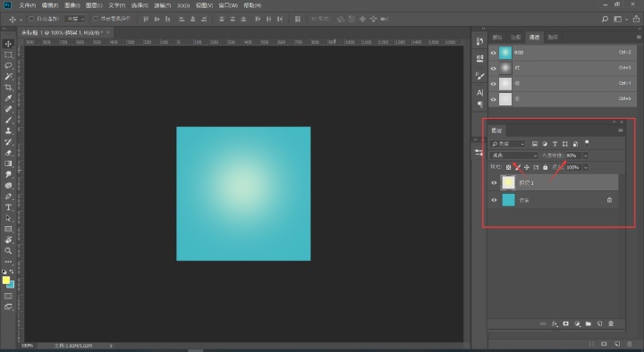Viewport: 644px width, 352px height.
Task: Hide the Green channel (Ctrl+4) eye
Action: tap(493, 84)
